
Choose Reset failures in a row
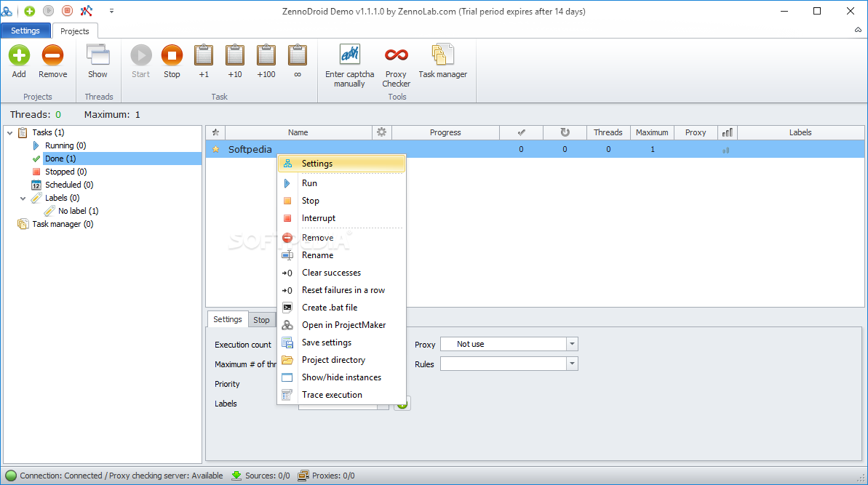click(341, 290)
